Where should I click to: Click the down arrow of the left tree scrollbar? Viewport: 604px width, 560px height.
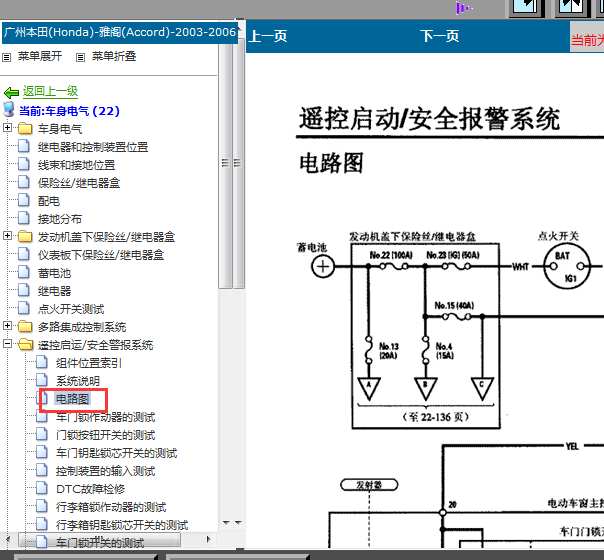(x=226, y=523)
